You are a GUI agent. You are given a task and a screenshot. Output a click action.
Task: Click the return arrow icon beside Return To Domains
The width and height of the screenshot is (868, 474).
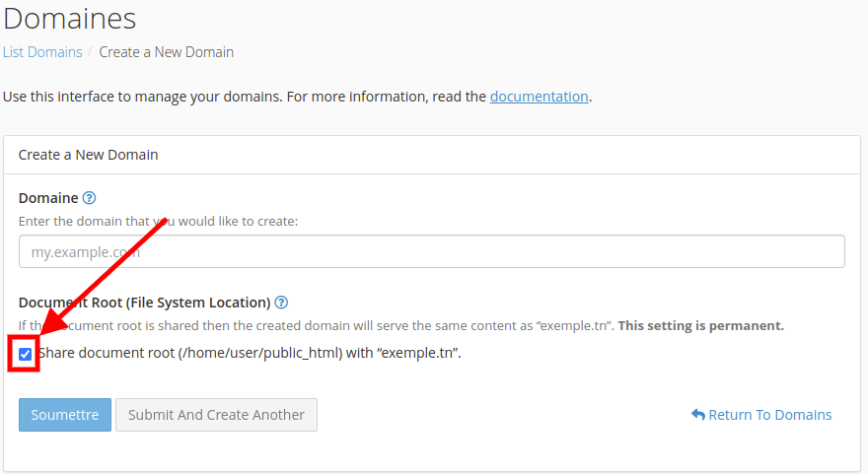coord(697,415)
